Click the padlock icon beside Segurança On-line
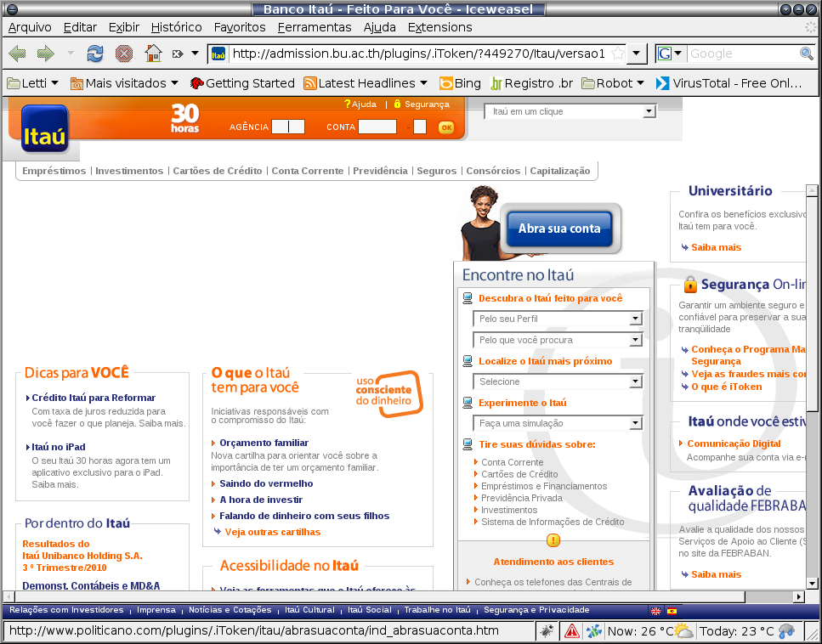The height and width of the screenshot is (644, 822). 690,285
